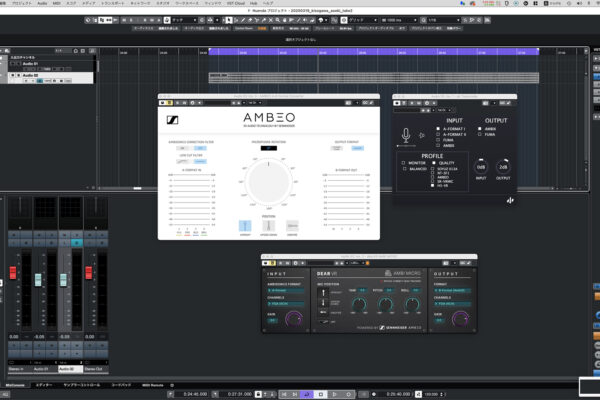Viewport: 600px width, 400px height.
Task: Select the Stereo Out channel label in mixer
Action: tap(96, 369)
